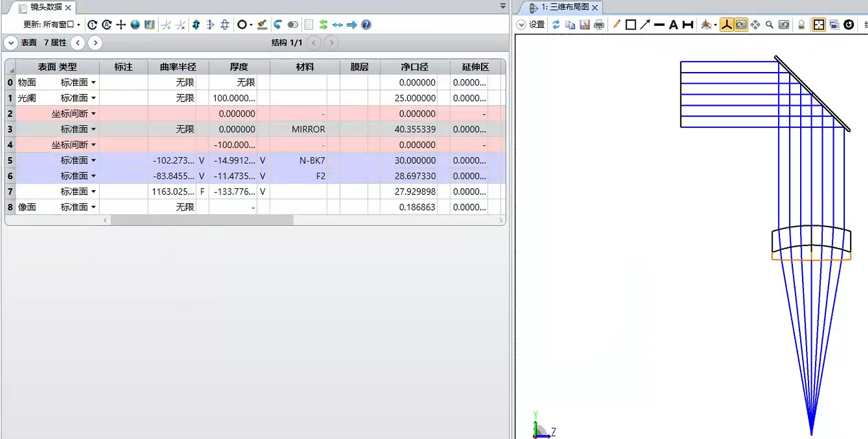Viewport: 868px width, 439px height.
Task: Open the 更新: 所有窗口 dropdown
Action: coord(52,25)
